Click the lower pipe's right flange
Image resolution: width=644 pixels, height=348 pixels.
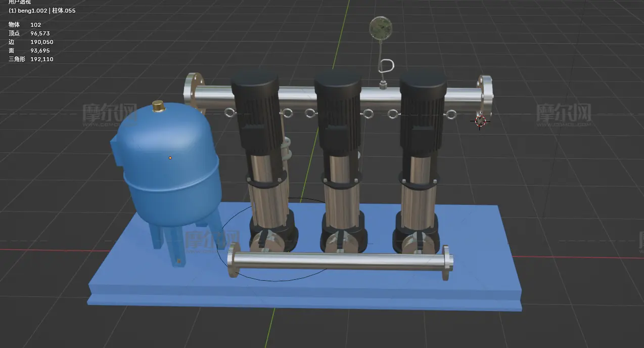point(446,262)
